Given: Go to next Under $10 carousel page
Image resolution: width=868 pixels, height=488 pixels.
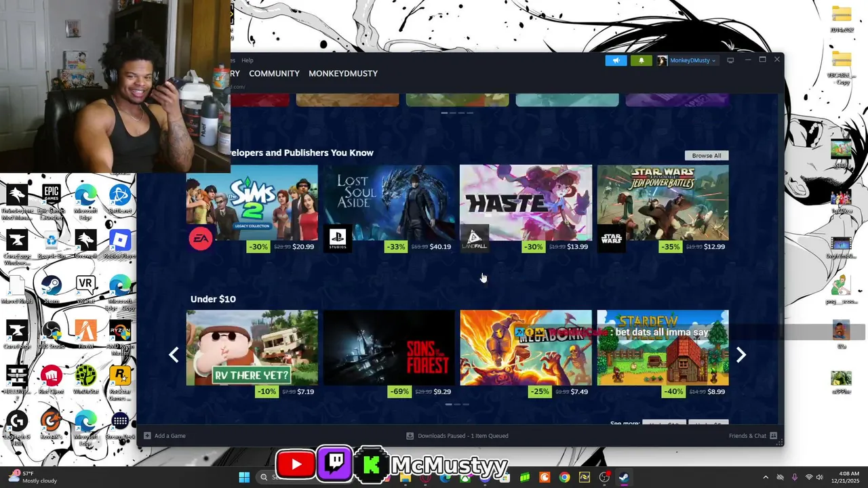Looking at the screenshot, I should coord(741,354).
